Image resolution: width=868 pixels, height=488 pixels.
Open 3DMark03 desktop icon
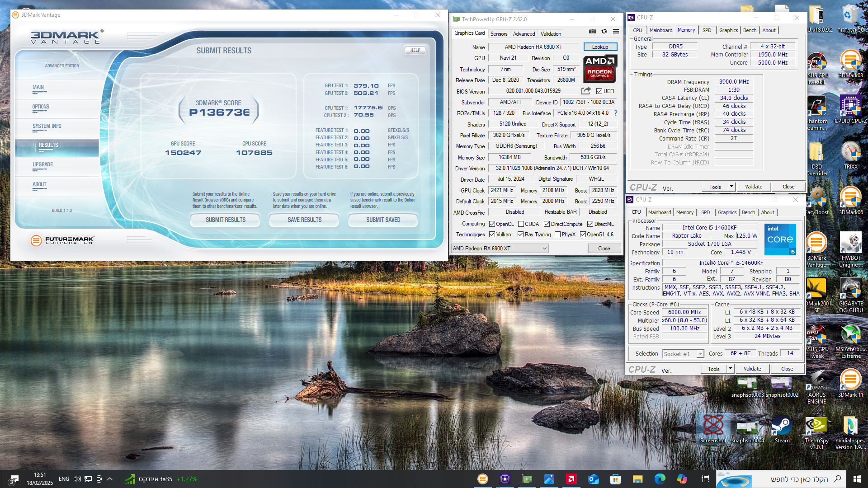[x=850, y=65]
